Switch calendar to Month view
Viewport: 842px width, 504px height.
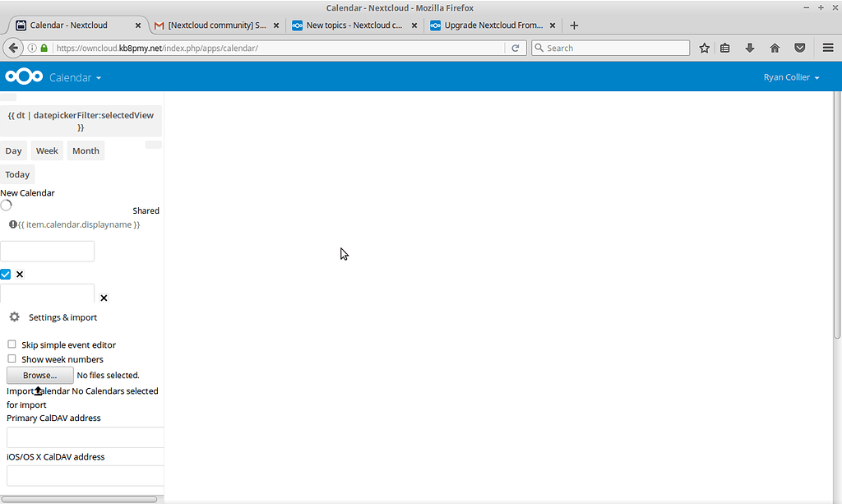click(86, 150)
